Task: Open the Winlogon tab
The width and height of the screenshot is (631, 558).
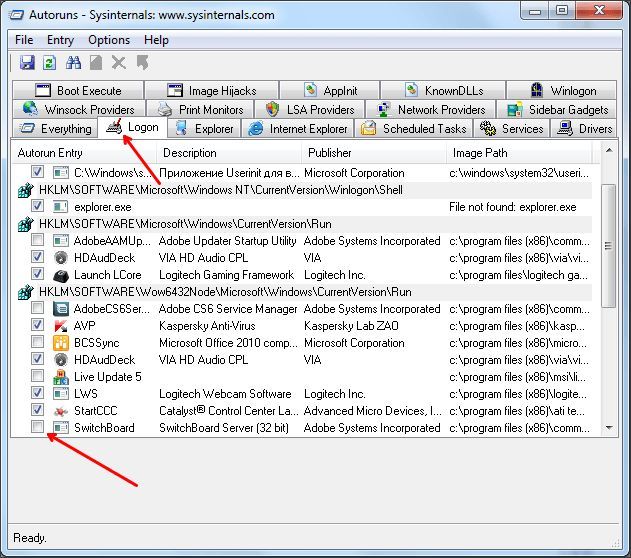Action: coord(562,91)
